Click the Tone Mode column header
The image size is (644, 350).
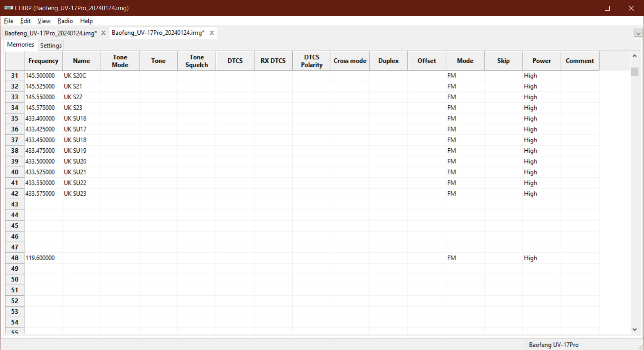click(x=120, y=61)
